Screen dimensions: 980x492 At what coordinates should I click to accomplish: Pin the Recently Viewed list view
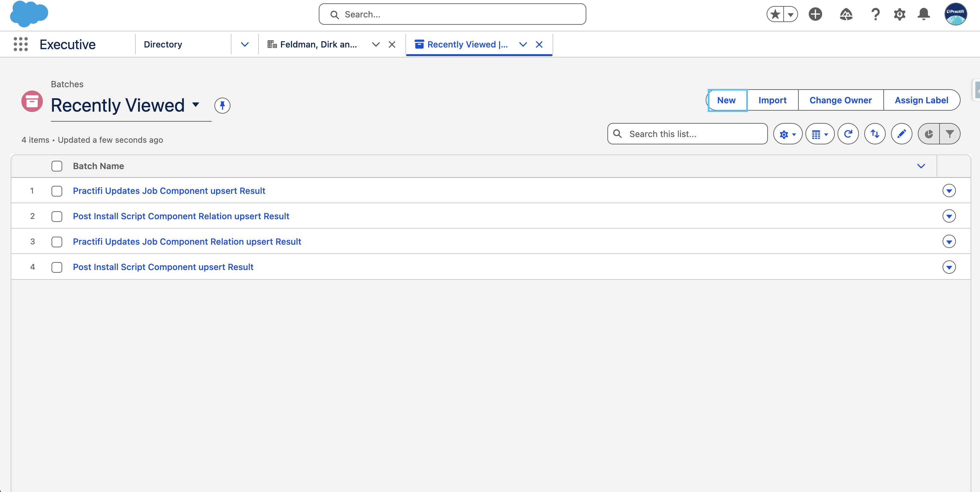pyautogui.click(x=222, y=105)
